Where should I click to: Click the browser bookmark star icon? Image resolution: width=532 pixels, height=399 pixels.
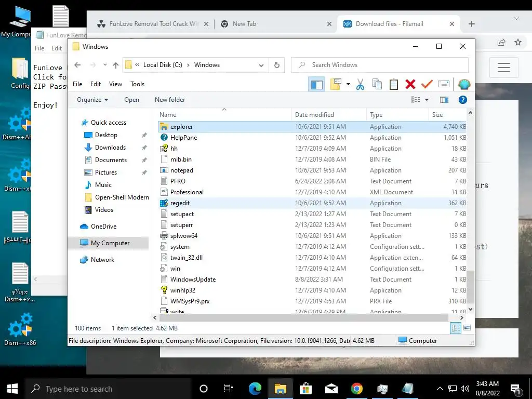click(518, 42)
